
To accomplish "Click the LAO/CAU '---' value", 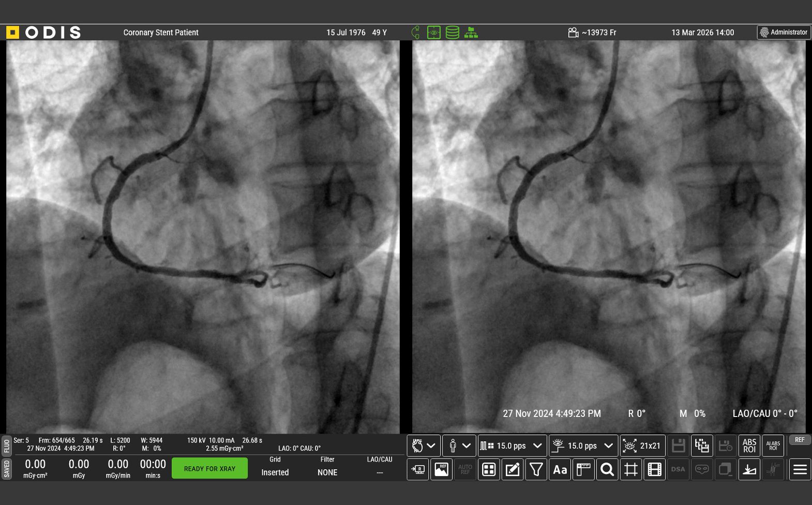I will tap(380, 472).
